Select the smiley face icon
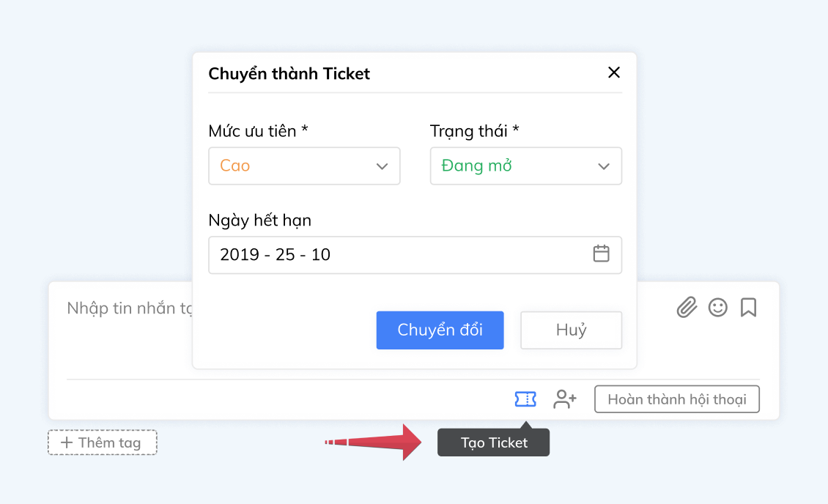Image resolution: width=828 pixels, height=504 pixels. tap(717, 308)
